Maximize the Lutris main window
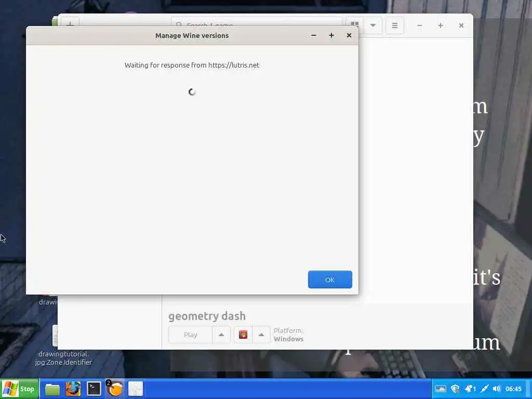 [441, 25]
